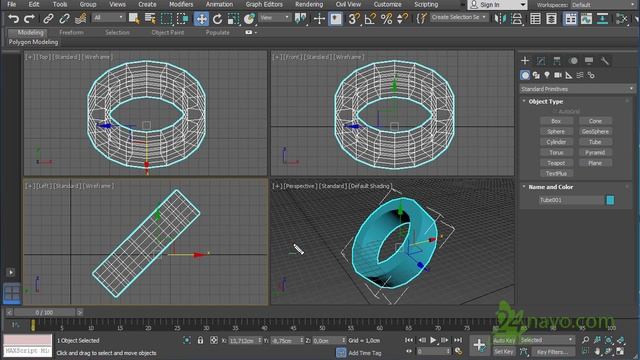Select the Link tool icon

tap(48, 19)
